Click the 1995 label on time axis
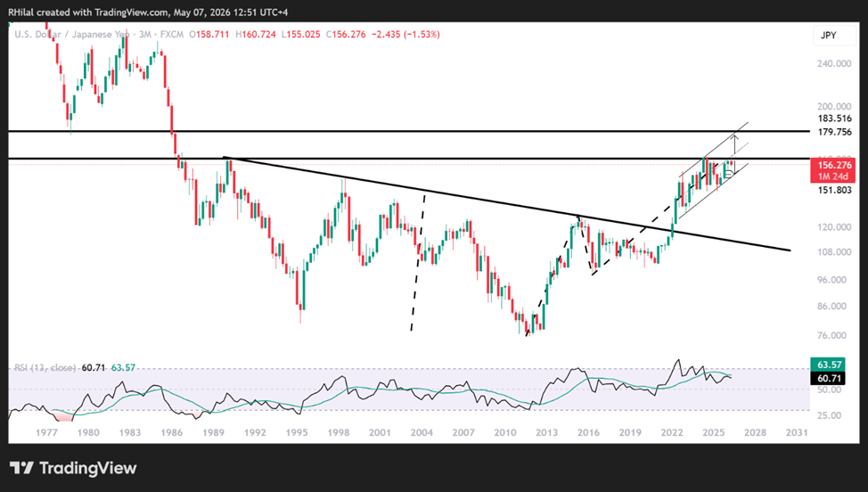The height and width of the screenshot is (492, 868). pyautogui.click(x=297, y=432)
